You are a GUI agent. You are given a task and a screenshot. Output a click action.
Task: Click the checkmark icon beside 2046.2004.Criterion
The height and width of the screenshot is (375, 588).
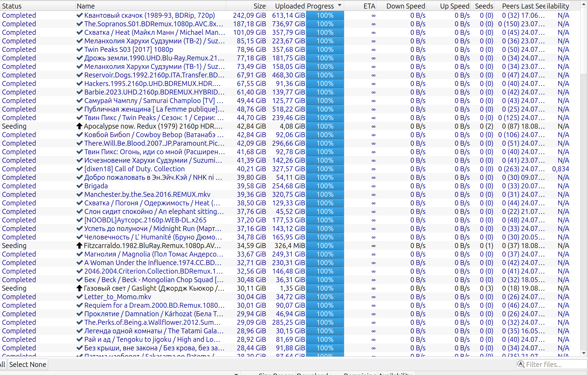79,271
